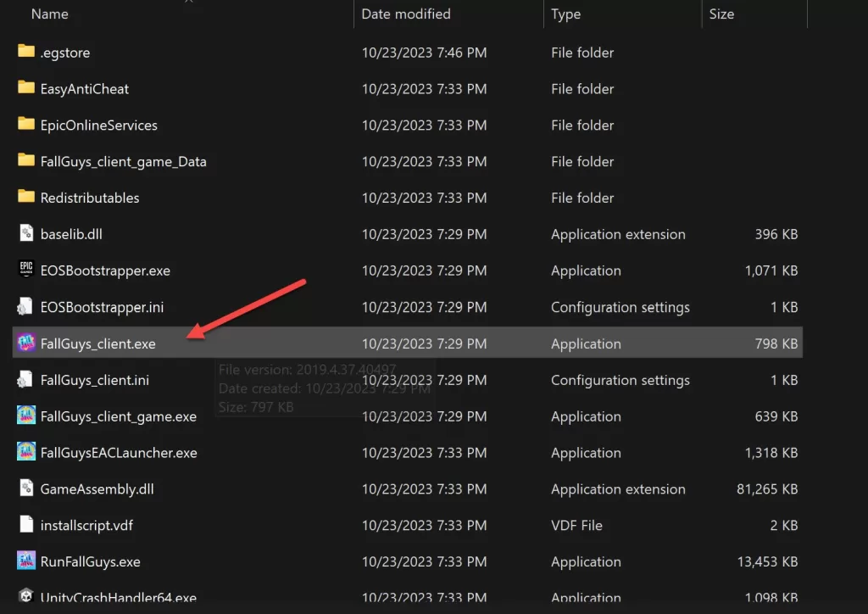This screenshot has width=868, height=614.
Task: Click the "396 KB" size of baselib.dll
Action: coord(776,234)
